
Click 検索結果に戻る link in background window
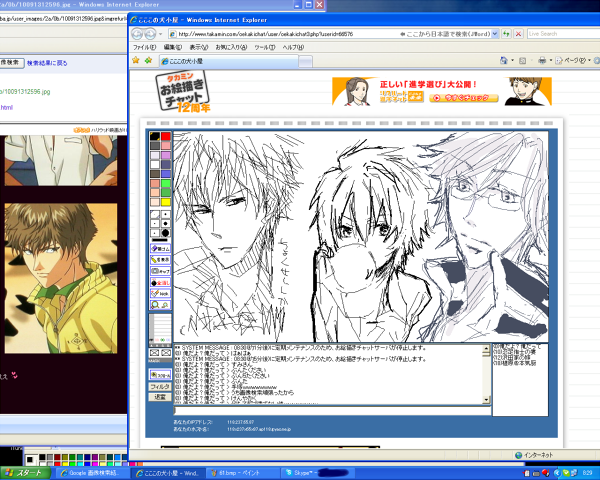(x=47, y=63)
